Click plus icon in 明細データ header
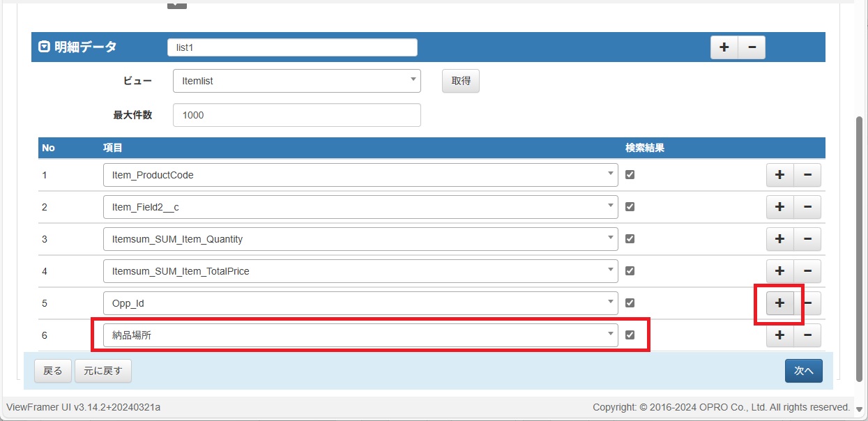 724,47
